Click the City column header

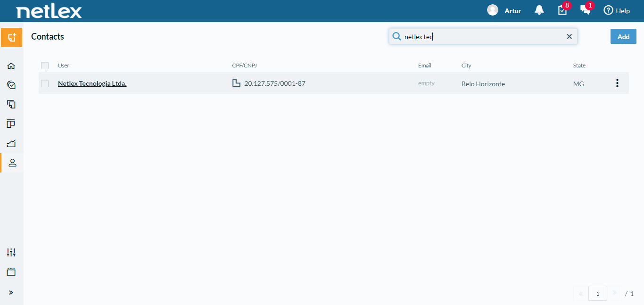tap(466, 66)
